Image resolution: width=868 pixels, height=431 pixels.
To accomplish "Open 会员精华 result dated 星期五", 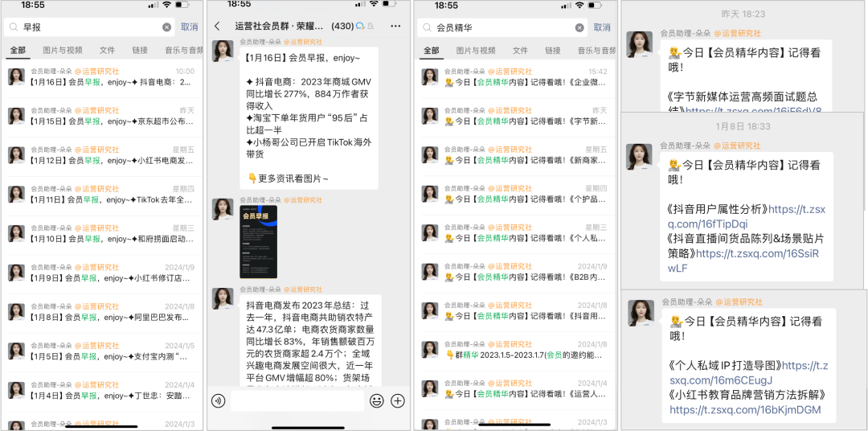I will click(515, 155).
